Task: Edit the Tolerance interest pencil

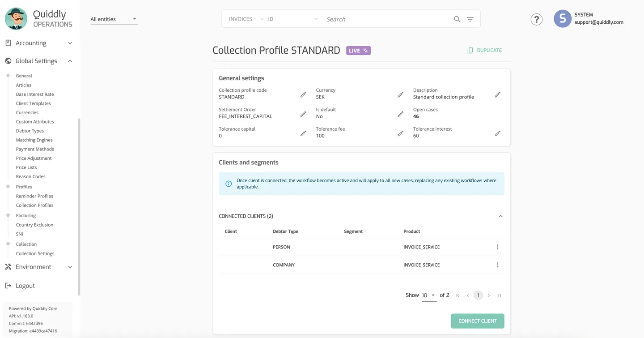Action: tap(497, 133)
